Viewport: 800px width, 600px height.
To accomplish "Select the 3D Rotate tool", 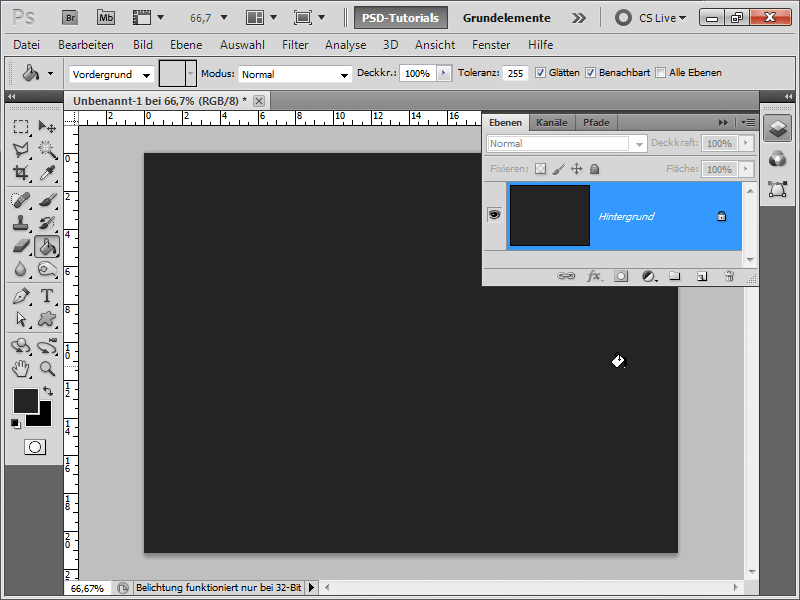I will point(20,346).
